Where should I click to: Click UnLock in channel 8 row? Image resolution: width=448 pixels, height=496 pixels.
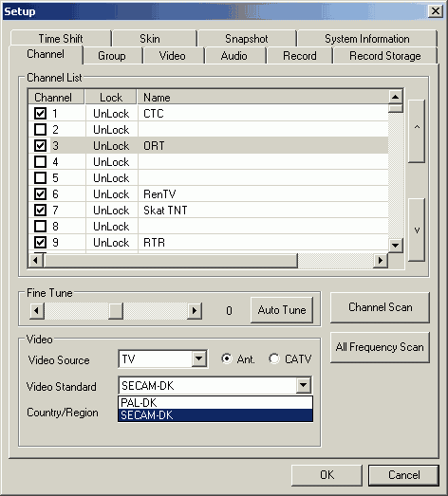[111, 227]
